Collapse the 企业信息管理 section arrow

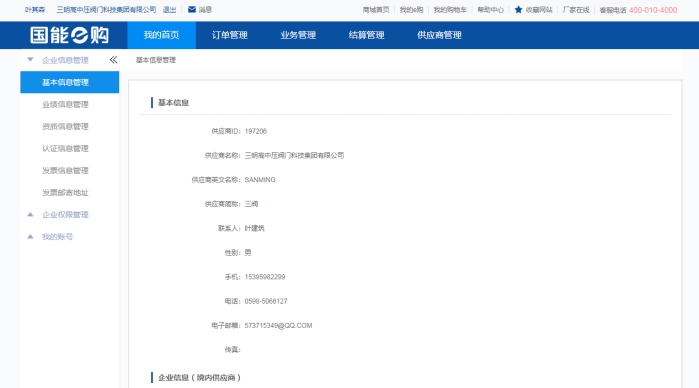click(30, 60)
